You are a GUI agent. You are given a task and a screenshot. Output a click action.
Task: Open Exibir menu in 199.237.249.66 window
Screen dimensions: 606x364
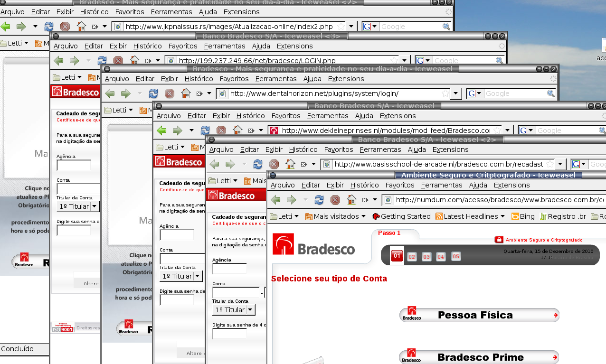[x=118, y=46]
